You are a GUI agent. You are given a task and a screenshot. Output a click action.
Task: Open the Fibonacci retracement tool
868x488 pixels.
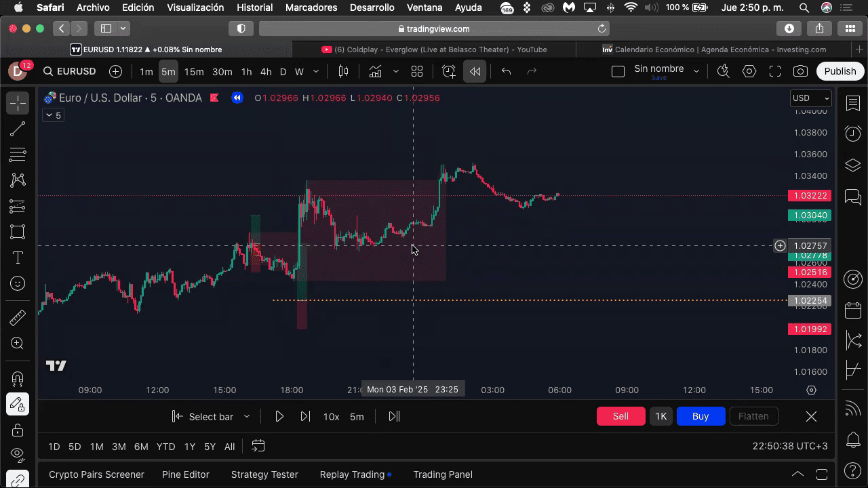pyautogui.click(x=18, y=155)
